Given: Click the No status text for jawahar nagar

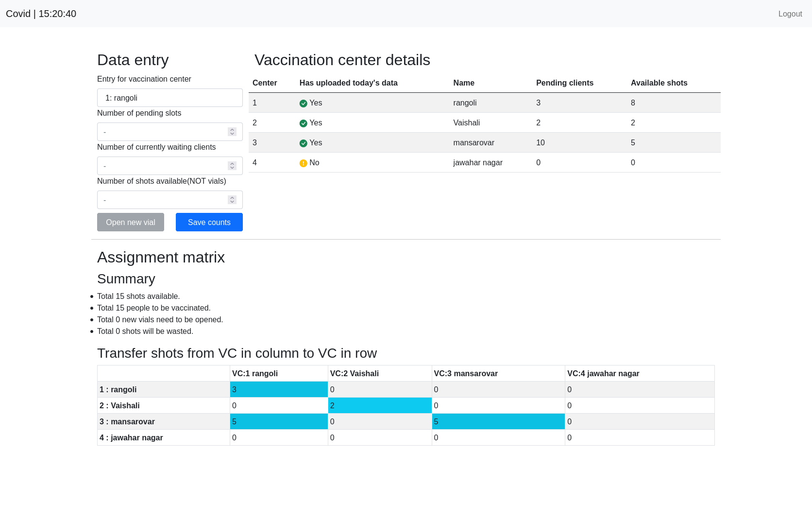Looking at the screenshot, I should pyautogui.click(x=314, y=162).
